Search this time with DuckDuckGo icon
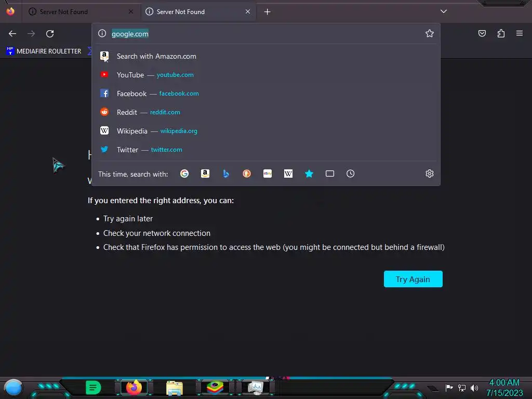The width and height of the screenshot is (532, 399). point(247,174)
